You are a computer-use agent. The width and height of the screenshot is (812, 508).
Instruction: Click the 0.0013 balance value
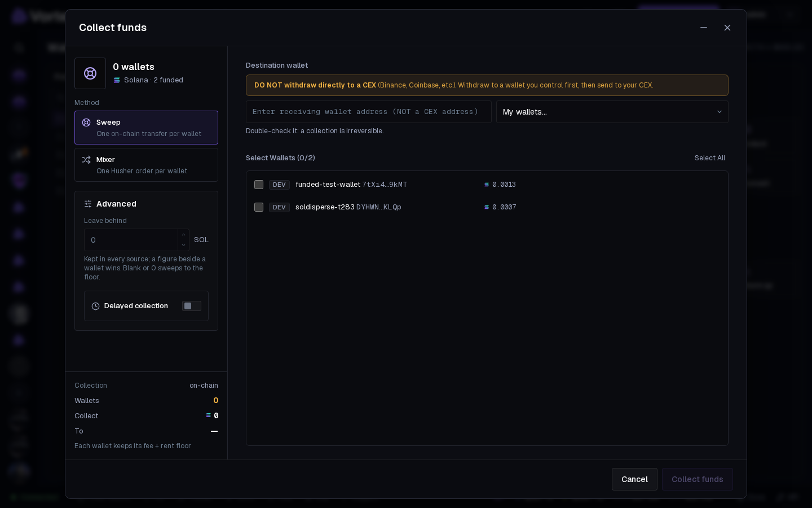(x=504, y=185)
